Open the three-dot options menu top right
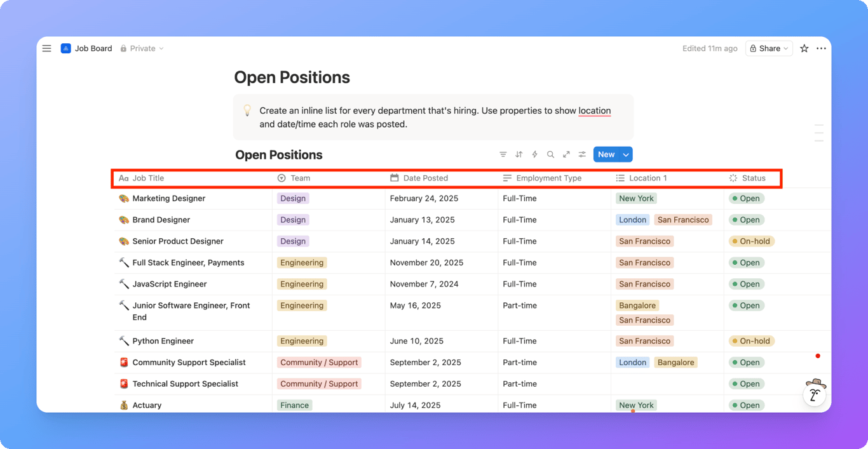 point(821,48)
